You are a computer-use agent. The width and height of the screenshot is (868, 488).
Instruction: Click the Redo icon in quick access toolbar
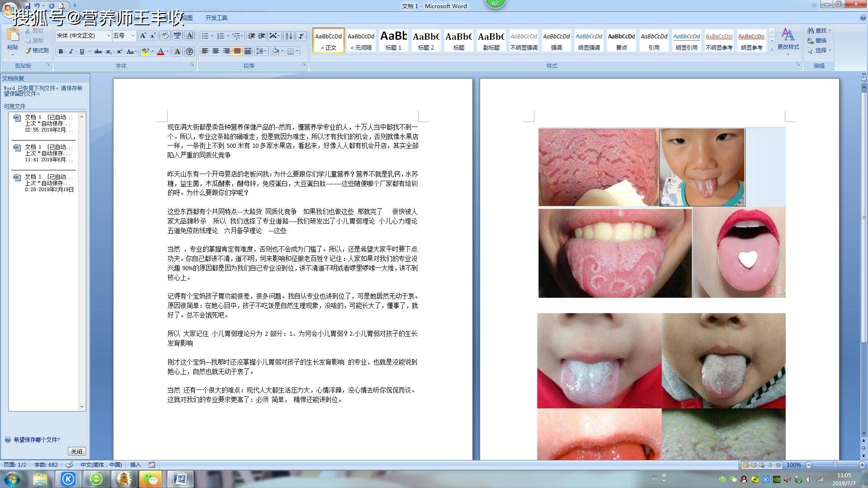[52, 5]
